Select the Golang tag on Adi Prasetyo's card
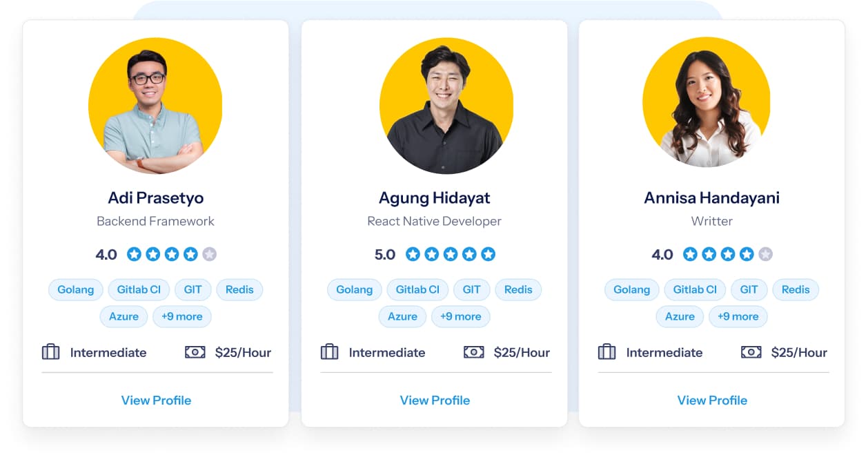This screenshot has height=462, width=868. pyautogui.click(x=76, y=289)
